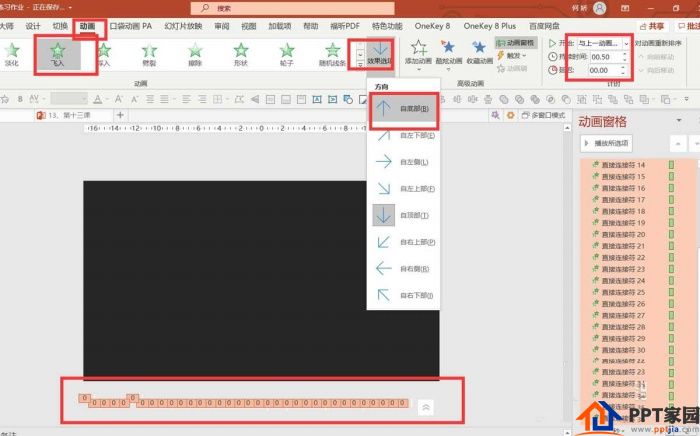Image resolution: width=700 pixels, height=436 pixels.
Task: Click the collapse chevron button below slide
Action: pos(426,407)
